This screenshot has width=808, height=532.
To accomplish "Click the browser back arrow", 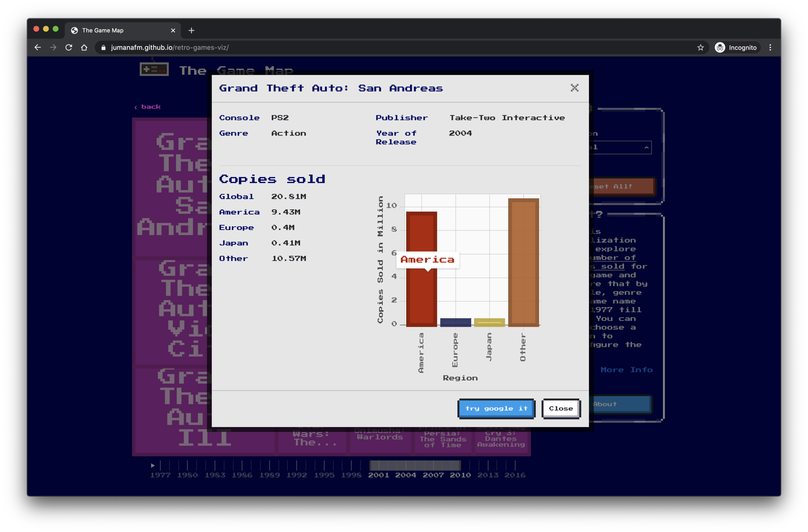I will coord(38,48).
